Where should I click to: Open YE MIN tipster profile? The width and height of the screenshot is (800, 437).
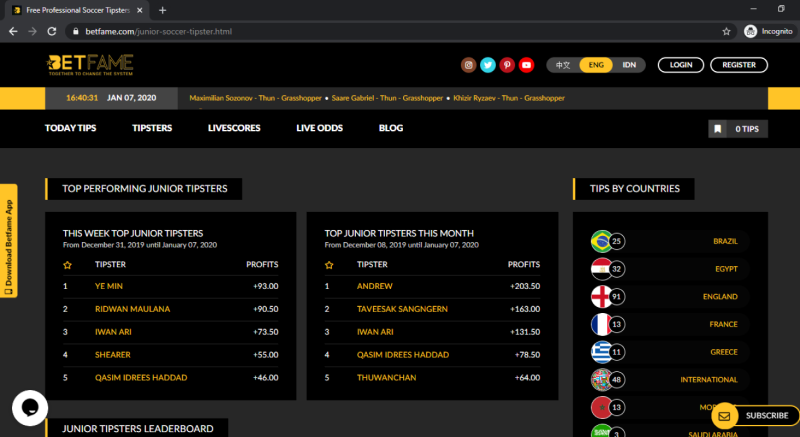109,286
